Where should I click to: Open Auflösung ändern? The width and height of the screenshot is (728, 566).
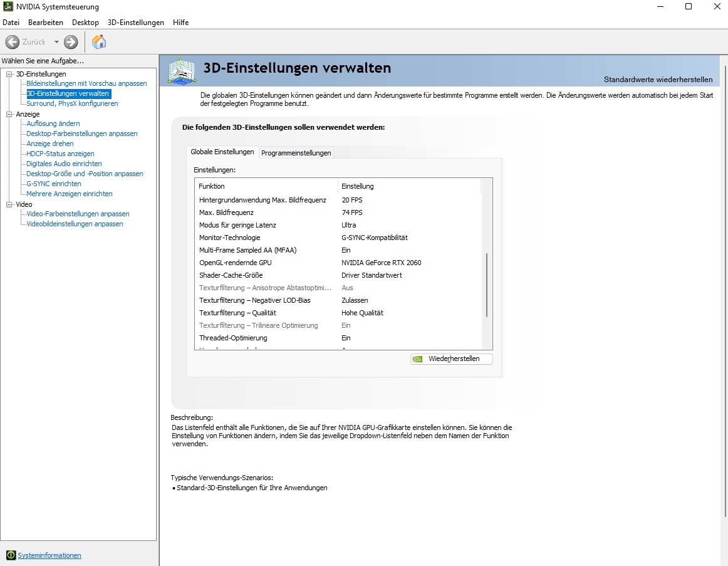click(53, 123)
